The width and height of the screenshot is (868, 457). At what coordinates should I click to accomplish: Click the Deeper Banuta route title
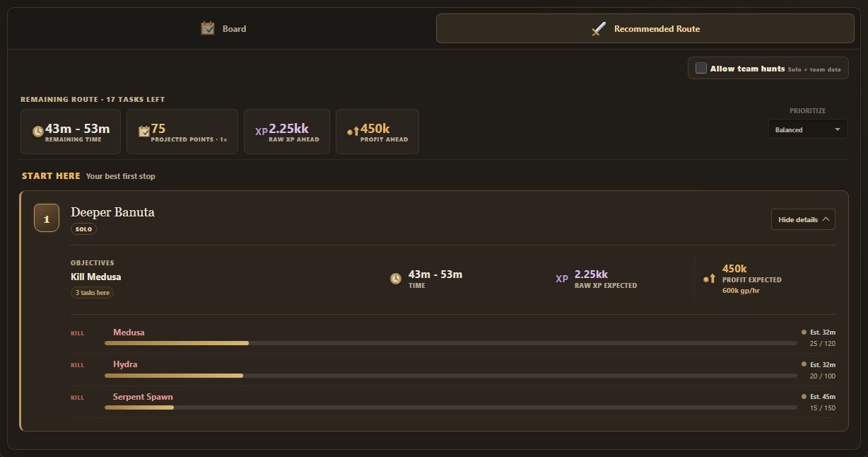click(112, 212)
